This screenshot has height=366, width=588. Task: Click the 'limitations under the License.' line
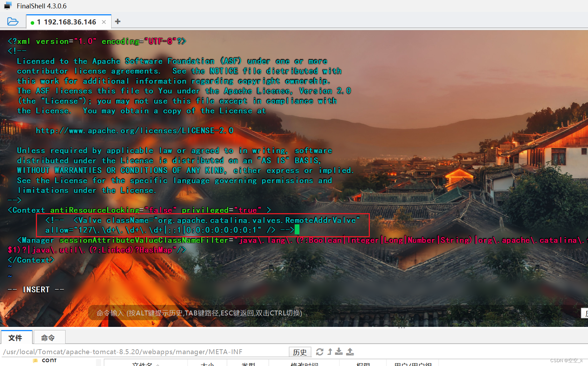tap(86, 190)
